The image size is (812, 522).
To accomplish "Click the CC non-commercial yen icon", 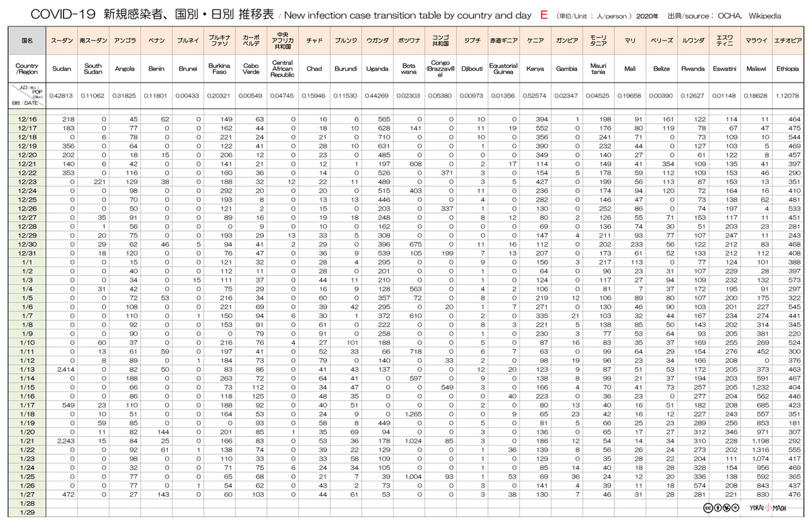I will point(725,507).
